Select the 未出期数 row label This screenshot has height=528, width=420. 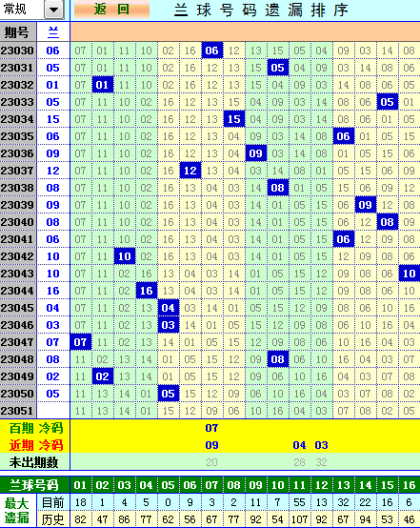click(33, 462)
